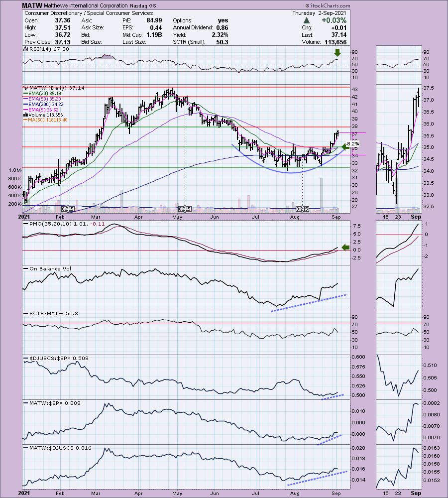
Task: Click the August 0.215 dividend marker
Action: pos(302,209)
